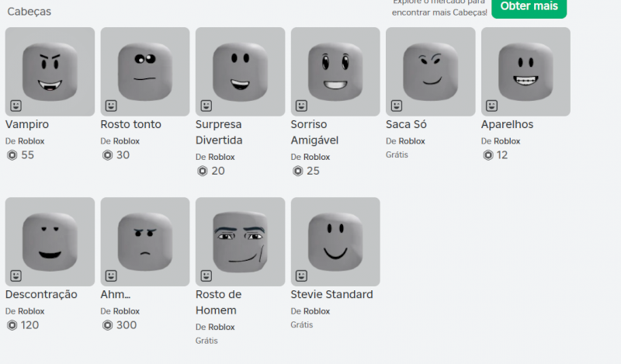Open the Rosto tonto item title
621x364 pixels.
130,124
